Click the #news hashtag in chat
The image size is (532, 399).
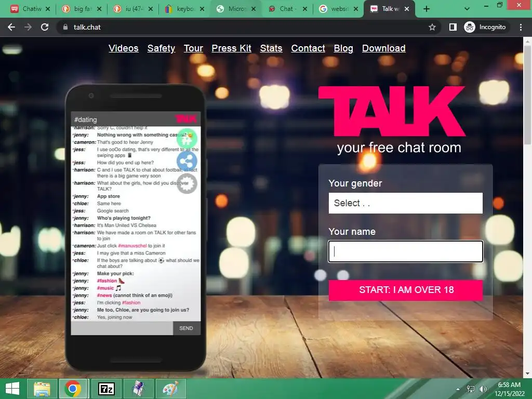(x=104, y=295)
